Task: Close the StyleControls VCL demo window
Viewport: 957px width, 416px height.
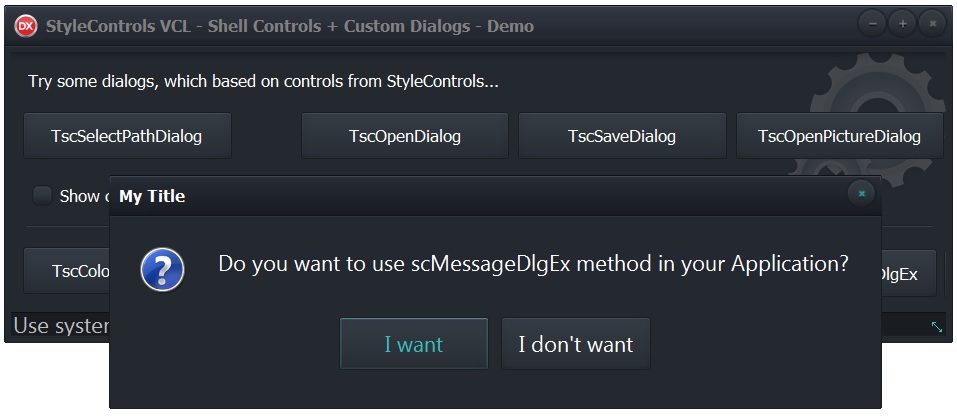Action: pyautogui.click(x=933, y=24)
